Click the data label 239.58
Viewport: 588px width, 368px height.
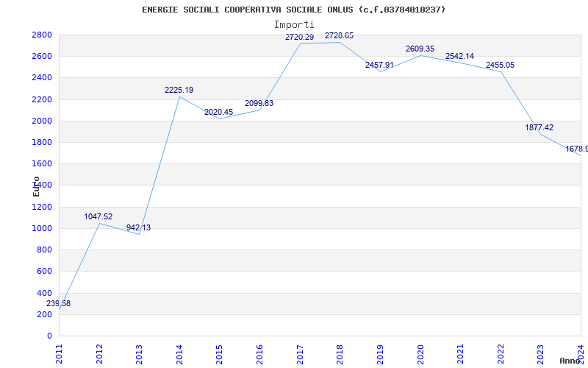(x=59, y=303)
